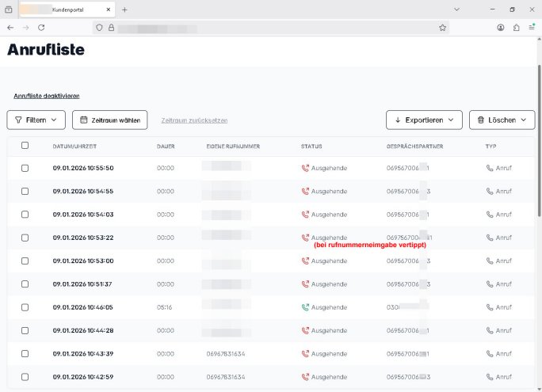
Task: Bookmark this page with the star icon
Action: tap(442, 27)
